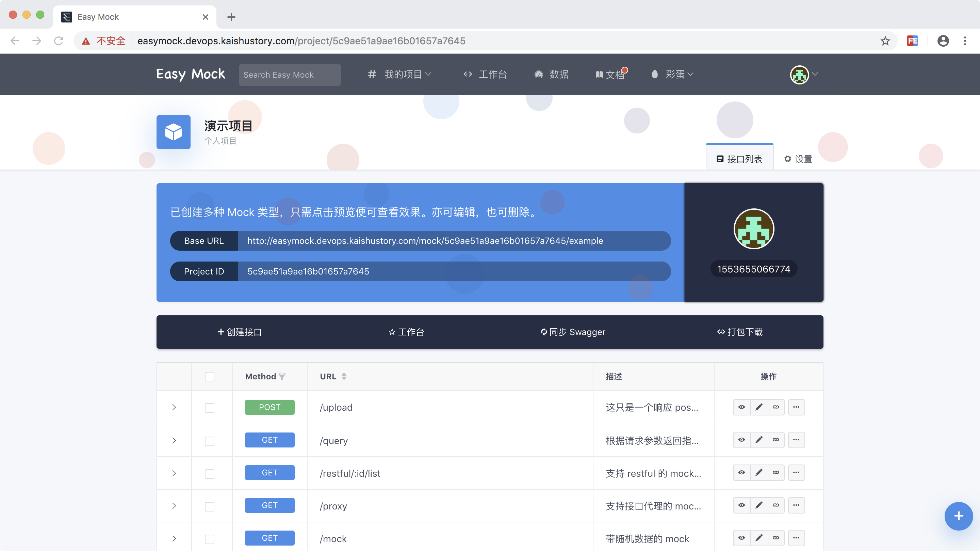Bookmark this page with the star icon
Image resolution: width=980 pixels, height=551 pixels.
(x=885, y=41)
